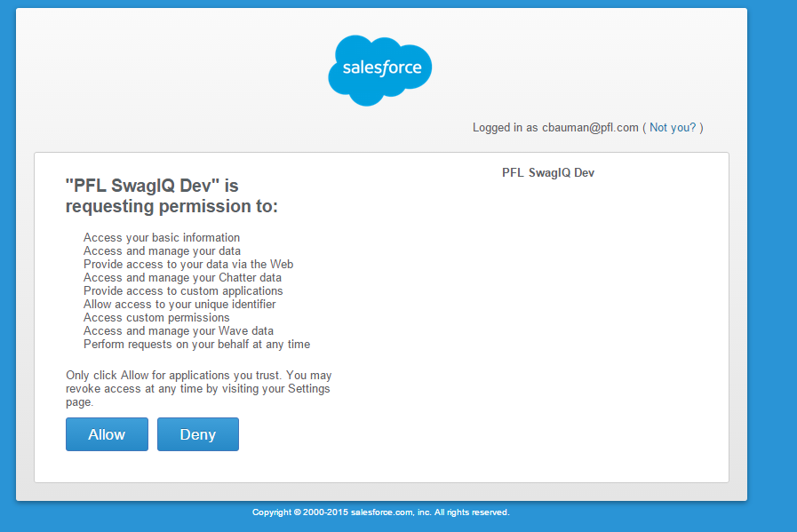Click the copyright salesforce.com footer text

point(380,512)
